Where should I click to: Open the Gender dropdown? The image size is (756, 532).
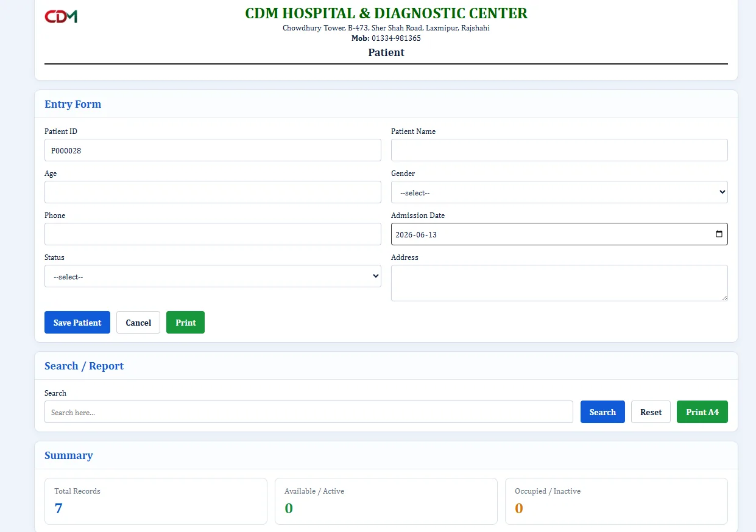pyautogui.click(x=559, y=192)
